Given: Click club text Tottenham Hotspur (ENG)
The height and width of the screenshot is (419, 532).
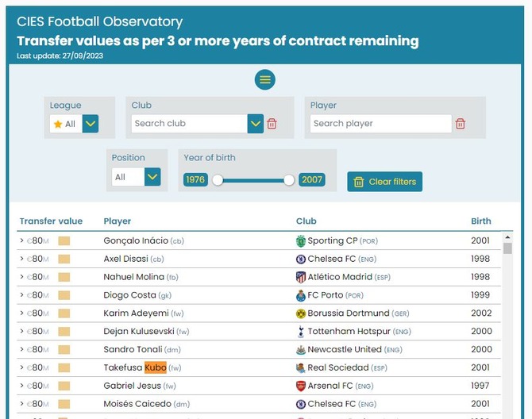Looking at the screenshot, I should click(x=360, y=331).
